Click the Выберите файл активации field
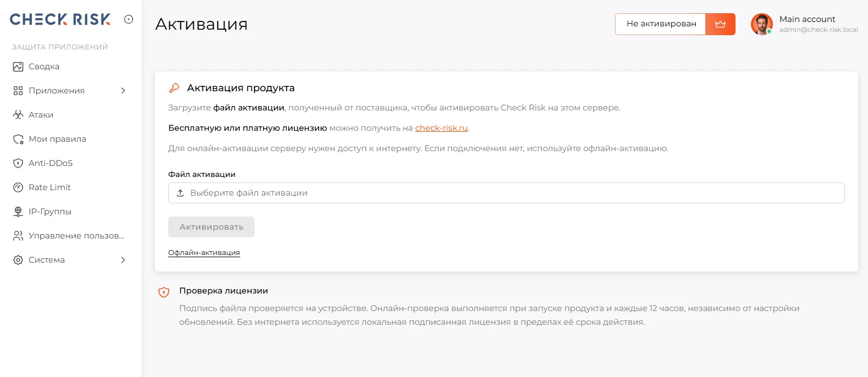 coord(506,193)
